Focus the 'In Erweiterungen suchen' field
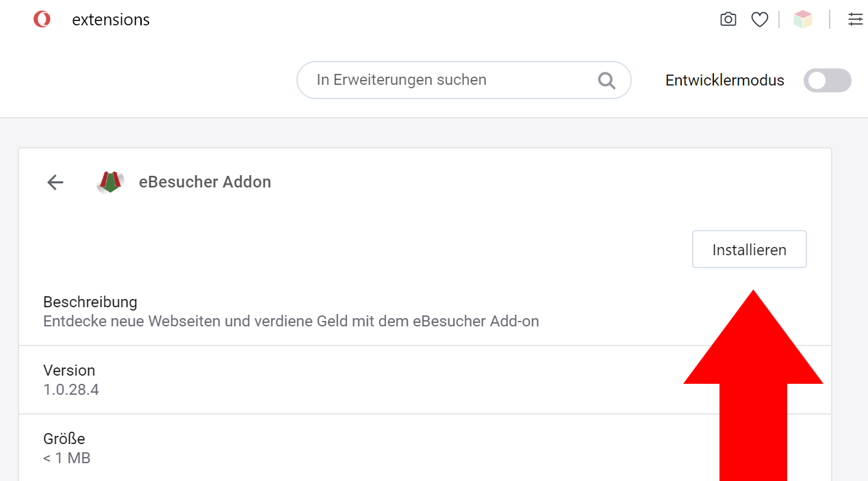The height and width of the screenshot is (481, 868). 464,80
